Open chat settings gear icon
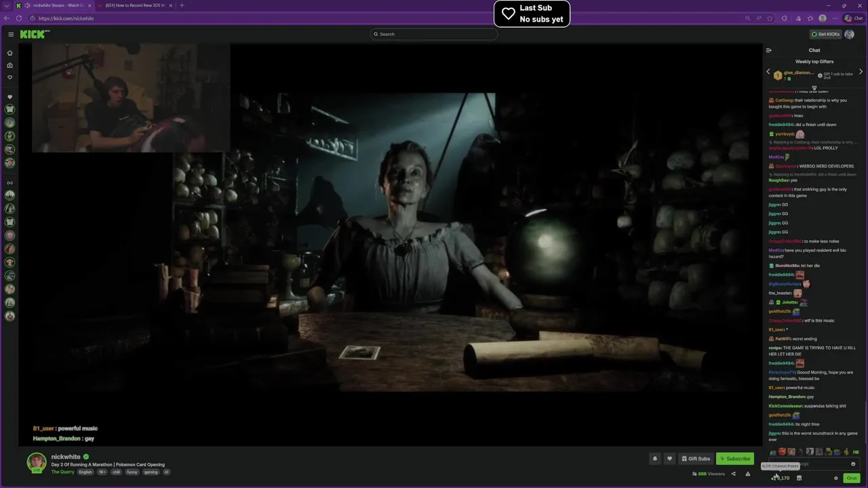868x488 pixels. point(836,478)
